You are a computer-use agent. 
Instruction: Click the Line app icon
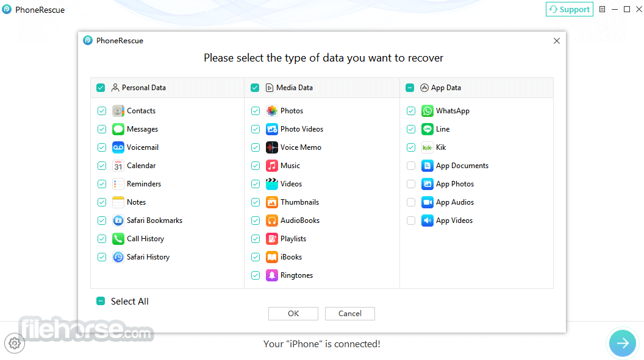pyautogui.click(x=428, y=129)
